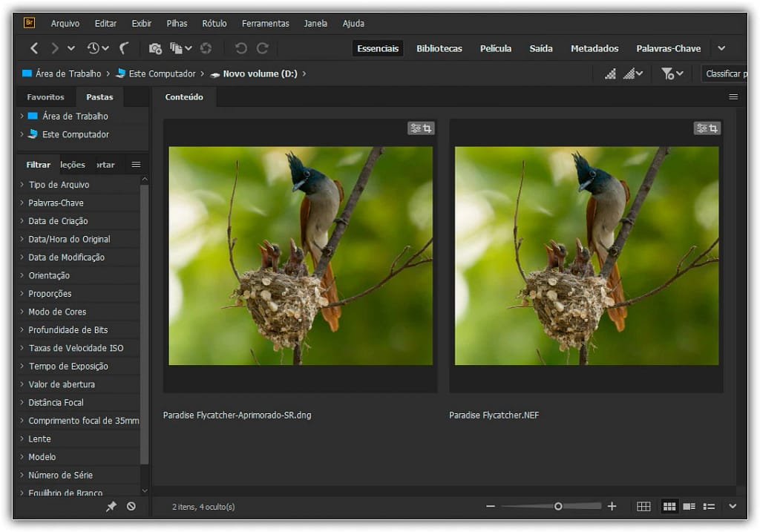Switch to Saída workspace

(x=541, y=48)
